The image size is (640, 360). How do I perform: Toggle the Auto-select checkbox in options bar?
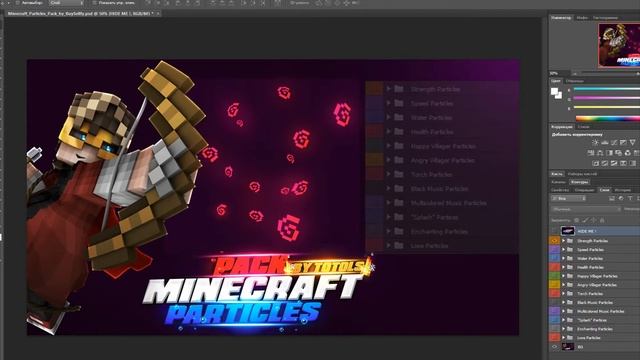pos(18,3)
